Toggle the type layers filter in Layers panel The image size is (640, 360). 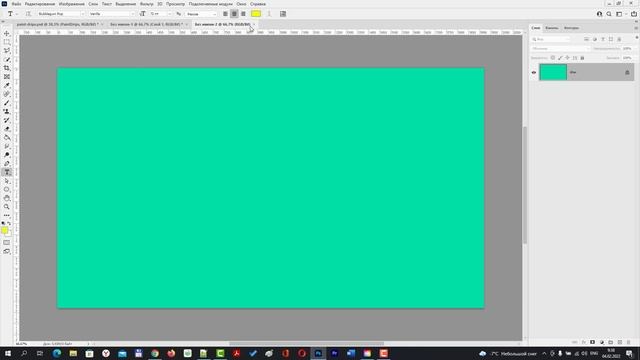(603, 39)
